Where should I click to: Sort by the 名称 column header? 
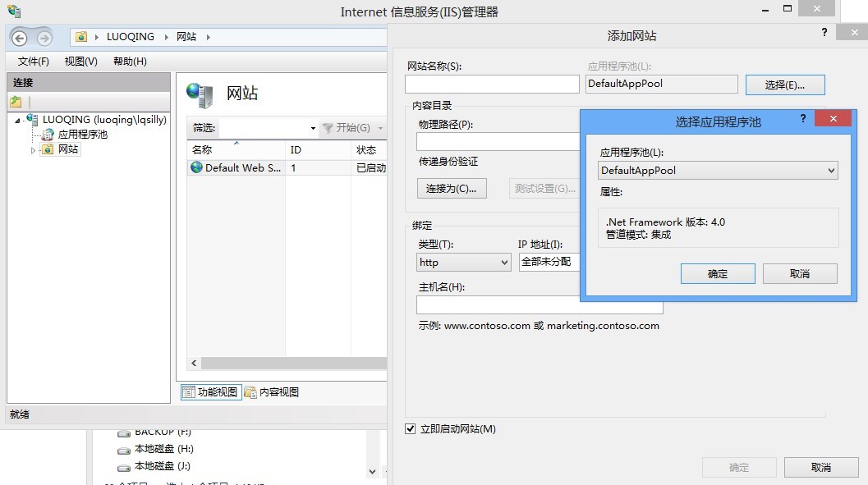[x=236, y=150]
